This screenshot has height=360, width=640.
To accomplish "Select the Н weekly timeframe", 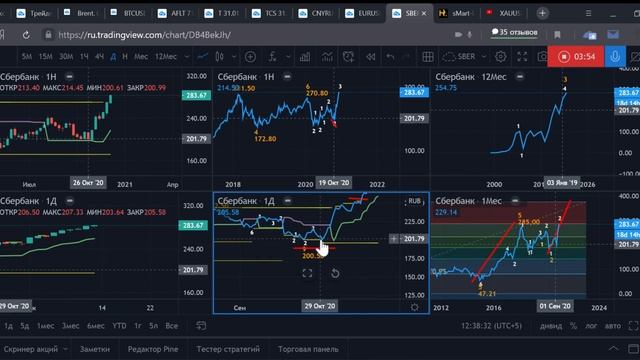I will tap(125, 57).
